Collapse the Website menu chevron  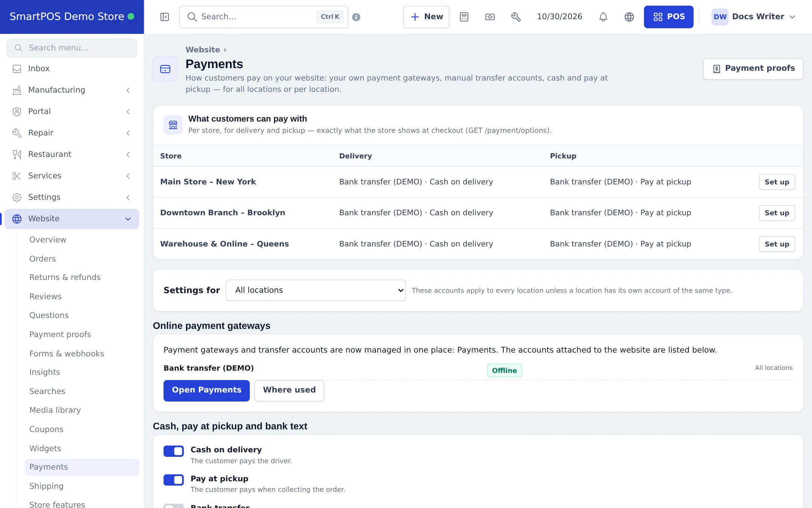pyautogui.click(x=128, y=219)
